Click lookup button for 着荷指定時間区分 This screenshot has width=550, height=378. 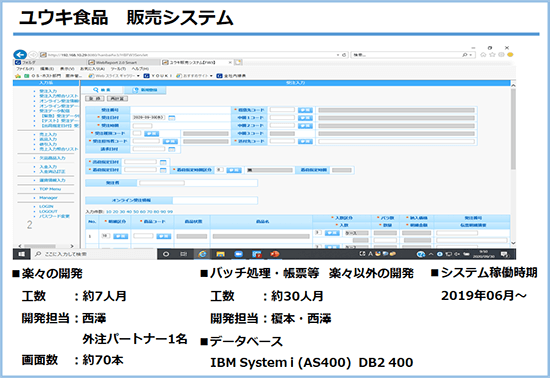tap(234, 170)
